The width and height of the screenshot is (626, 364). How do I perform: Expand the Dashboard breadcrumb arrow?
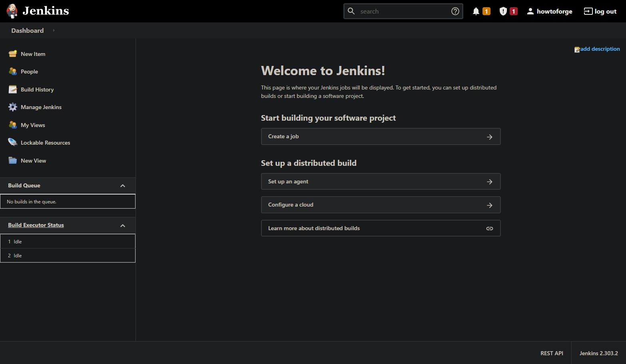54,30
